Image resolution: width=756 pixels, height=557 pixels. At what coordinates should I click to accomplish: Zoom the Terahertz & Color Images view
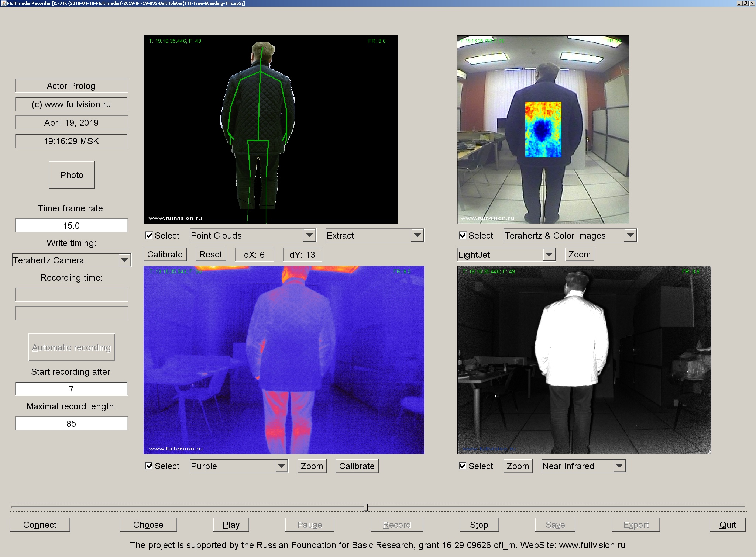click(579, 254)
